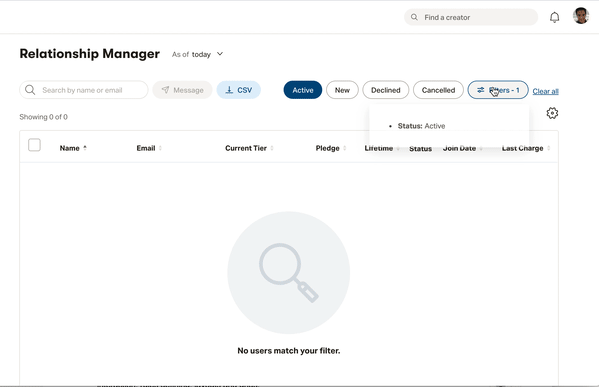Click the Message button
599x387 pixels.
coord(182,90)
